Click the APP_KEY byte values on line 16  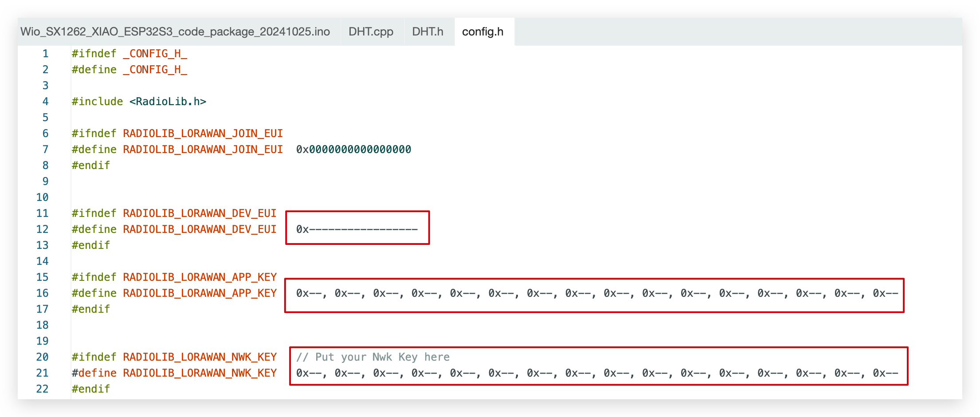pyautogui.click(x=597, y=293)
